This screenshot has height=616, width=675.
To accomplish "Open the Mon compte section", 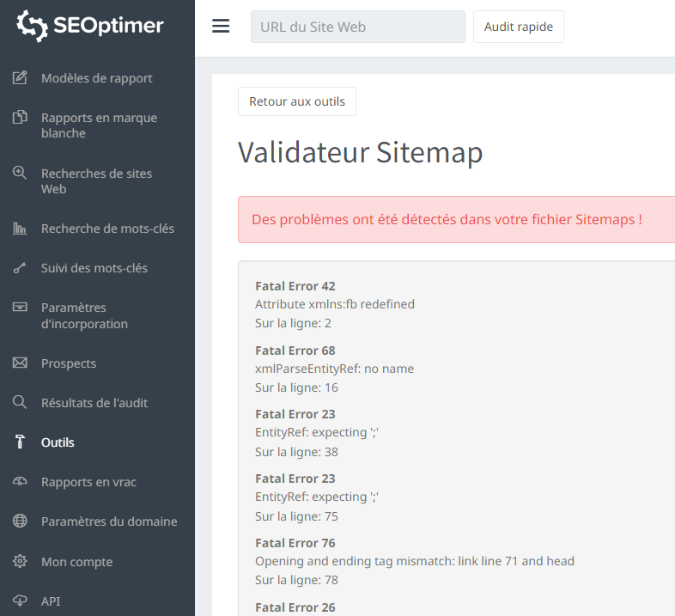I will (76, 562).
